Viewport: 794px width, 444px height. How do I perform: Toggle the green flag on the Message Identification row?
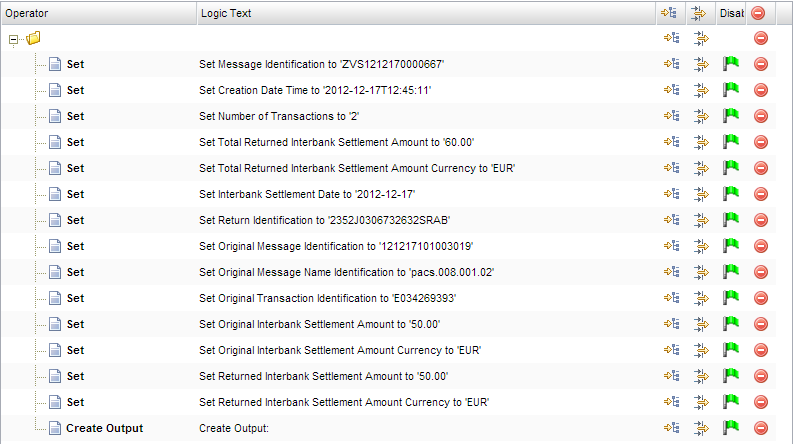pyautogui.click(x=730, y=64)
